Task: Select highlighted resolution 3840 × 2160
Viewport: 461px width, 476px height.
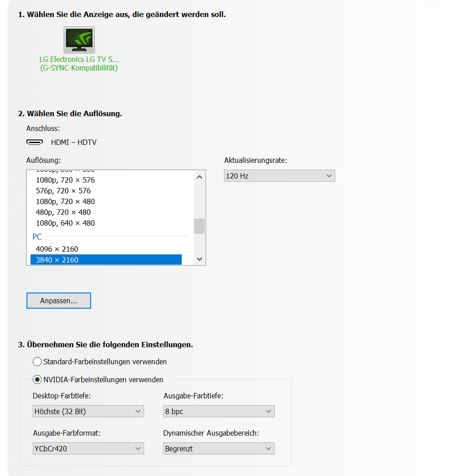Action: pos(106,260)
